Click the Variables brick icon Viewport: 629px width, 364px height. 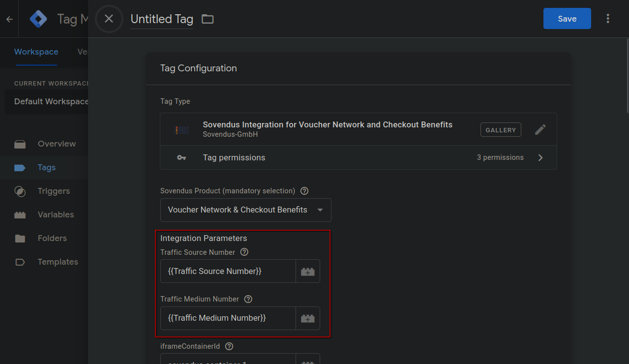[x=20, y=215]
